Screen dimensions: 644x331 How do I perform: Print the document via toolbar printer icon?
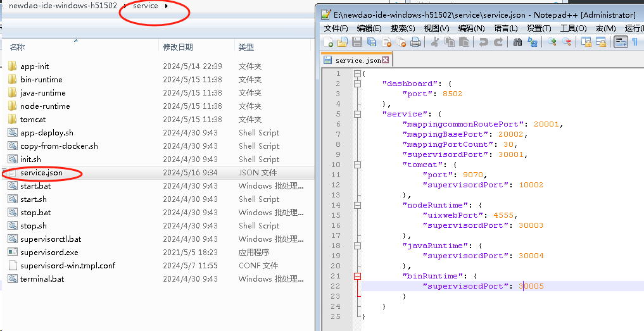point(415,42)
